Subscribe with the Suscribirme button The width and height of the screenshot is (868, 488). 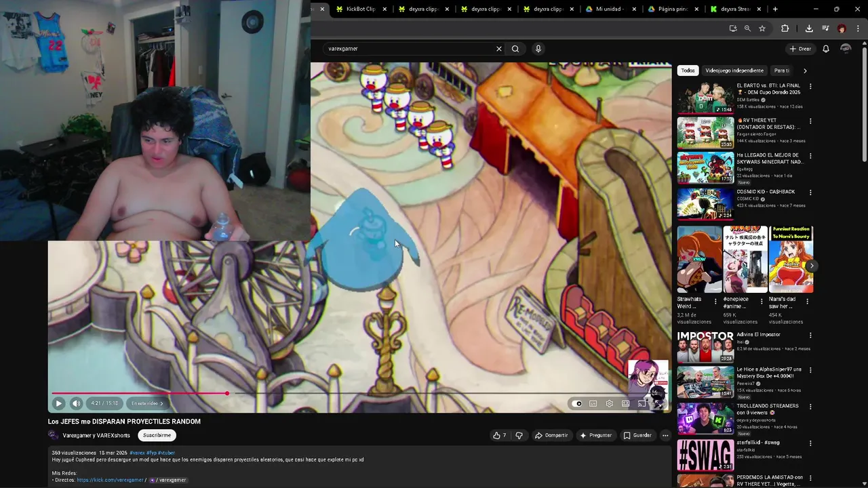click(157, 435)
